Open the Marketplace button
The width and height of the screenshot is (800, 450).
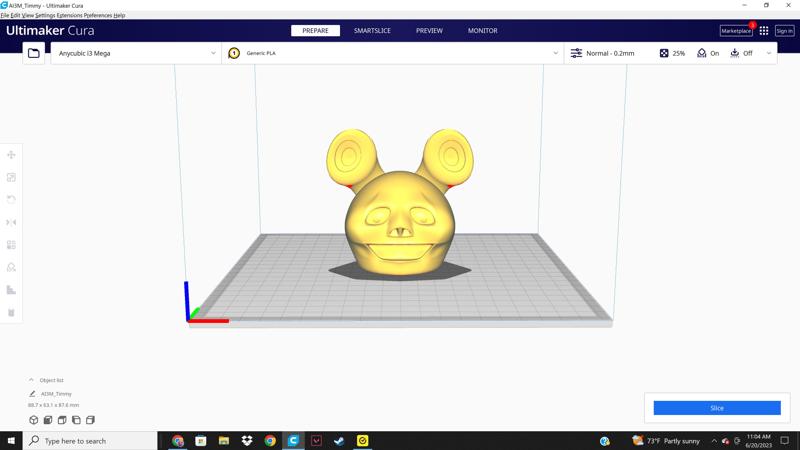point(736,31)
